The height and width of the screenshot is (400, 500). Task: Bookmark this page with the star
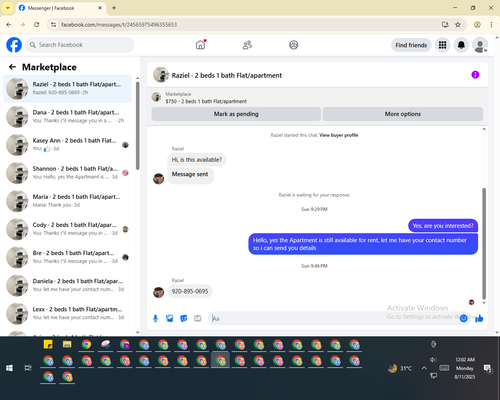(x=458, y=25)
